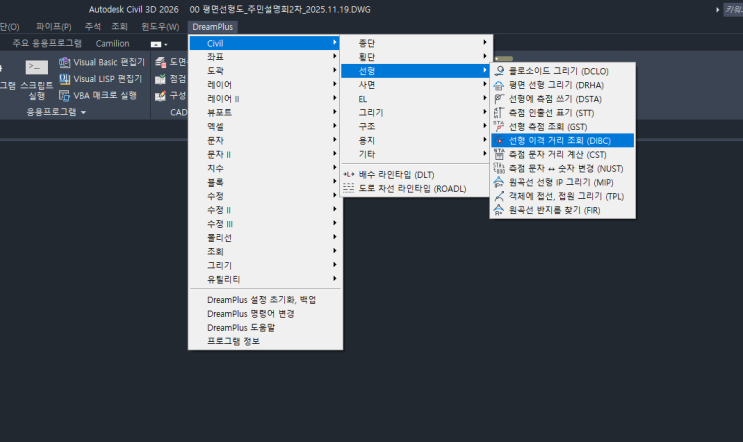Click the drawing file name in title bar
The width and height of the screenshot is (743, 442).
click(x=280, y=9)
